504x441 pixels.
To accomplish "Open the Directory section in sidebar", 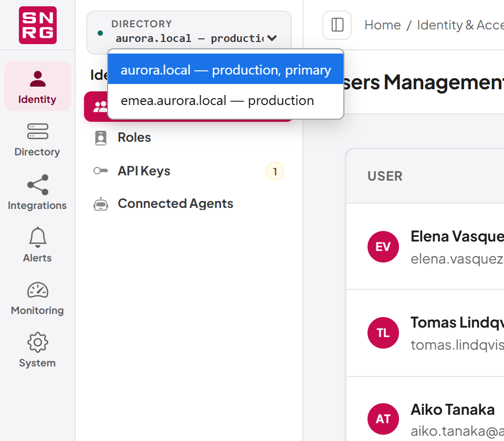I will (38, 140).
